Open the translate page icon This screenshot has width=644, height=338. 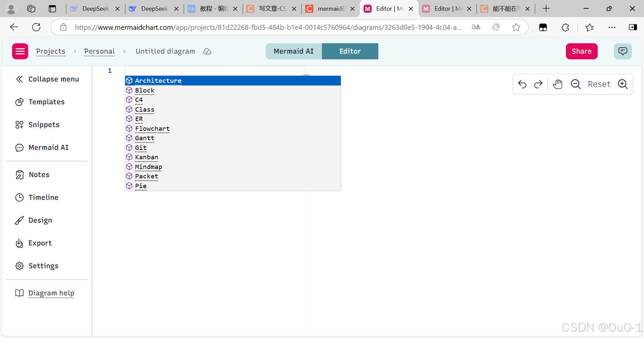(476, 27)
